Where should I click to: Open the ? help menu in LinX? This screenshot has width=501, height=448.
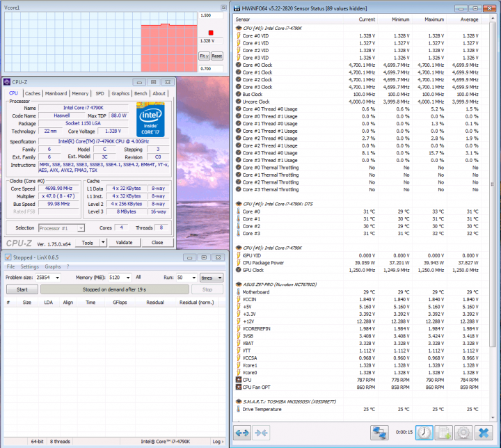click(67, 266)
